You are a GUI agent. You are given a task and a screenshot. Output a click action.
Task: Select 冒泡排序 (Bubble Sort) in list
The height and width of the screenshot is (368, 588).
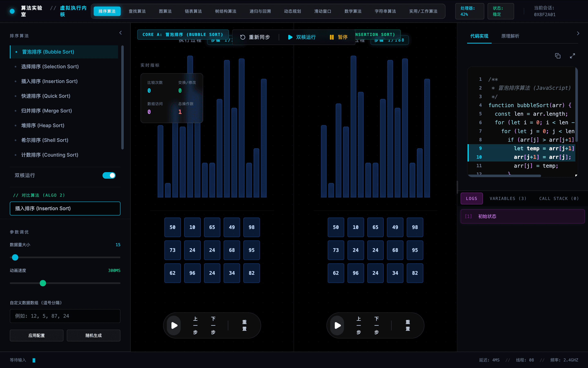(x=64, y=52)
